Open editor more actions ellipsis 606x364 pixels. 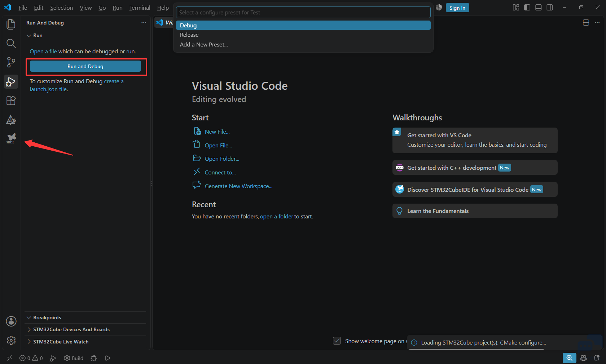597,23
